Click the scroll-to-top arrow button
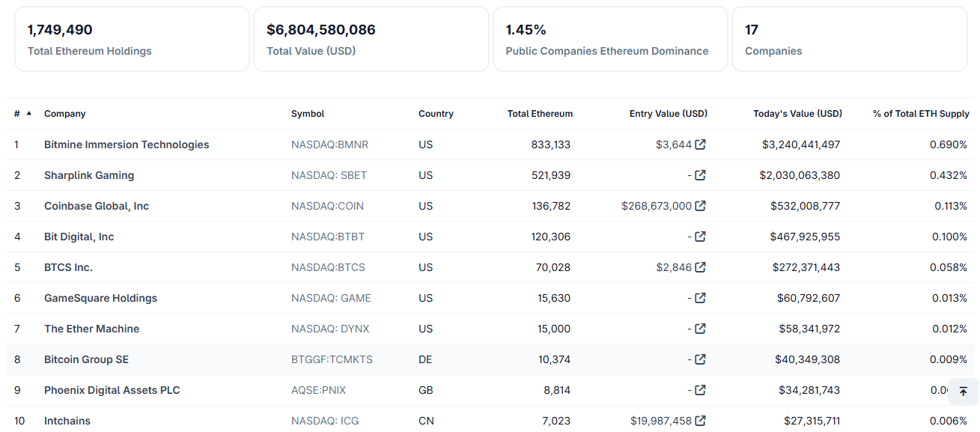Image resolution: width=980 pixels, height=432 pixels. pyautogui.click(x=964, y=392)
